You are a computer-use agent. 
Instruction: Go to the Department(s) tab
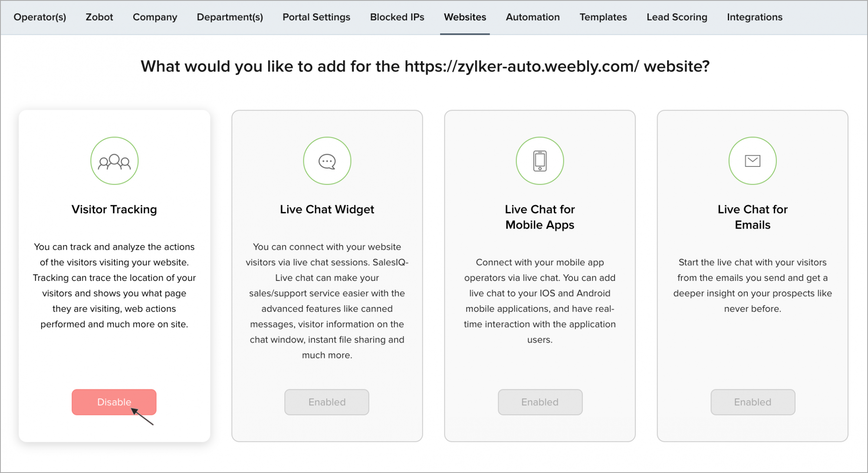click(230, 17)
